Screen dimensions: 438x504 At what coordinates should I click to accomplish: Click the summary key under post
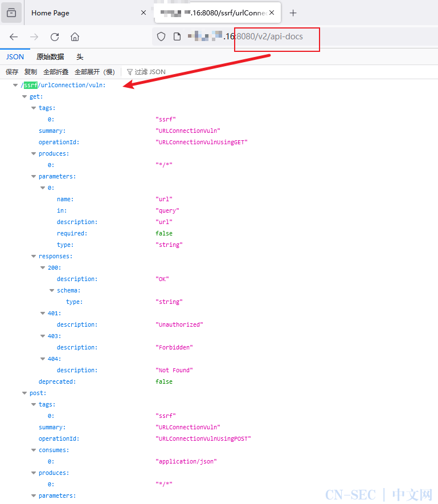pyautogui.click(x=52, y=427)
